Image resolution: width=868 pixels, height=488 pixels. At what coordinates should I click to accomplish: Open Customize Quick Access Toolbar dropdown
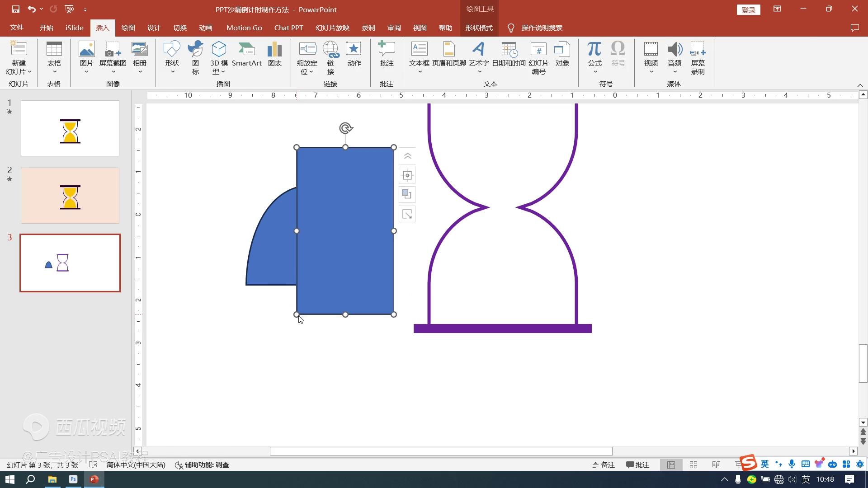tap(85, 9)
